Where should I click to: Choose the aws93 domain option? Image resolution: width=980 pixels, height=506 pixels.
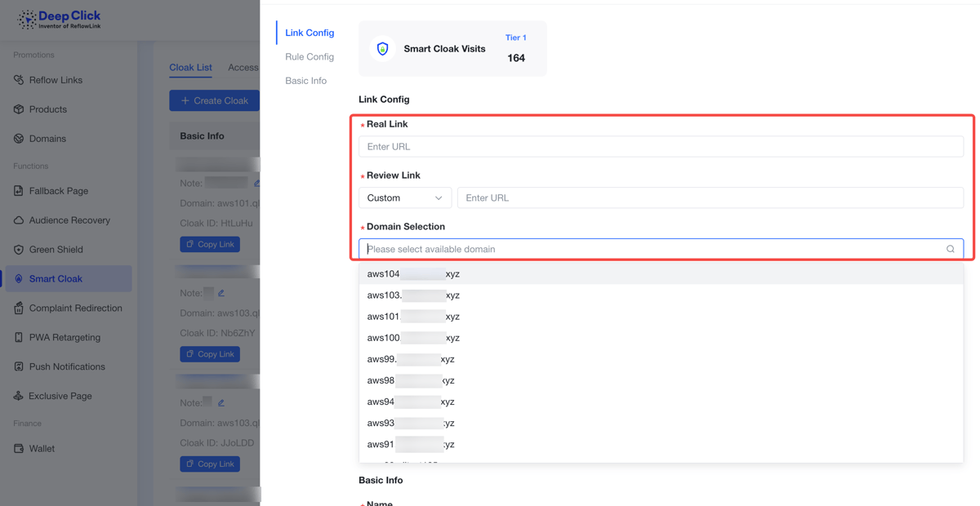click(661, 423)
